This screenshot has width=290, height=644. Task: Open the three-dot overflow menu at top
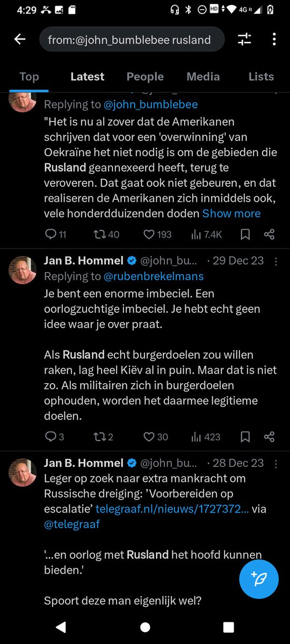pos(274,40)
